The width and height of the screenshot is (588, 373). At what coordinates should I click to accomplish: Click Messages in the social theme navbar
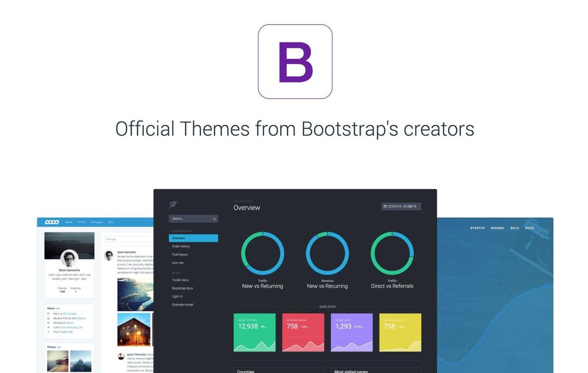(x=96, y=222)
